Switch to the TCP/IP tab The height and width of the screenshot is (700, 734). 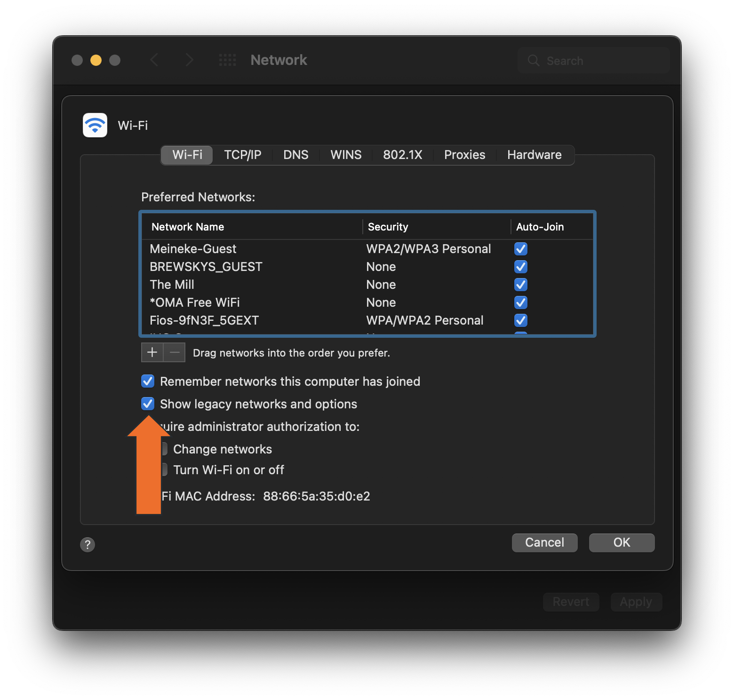(242, 155)
